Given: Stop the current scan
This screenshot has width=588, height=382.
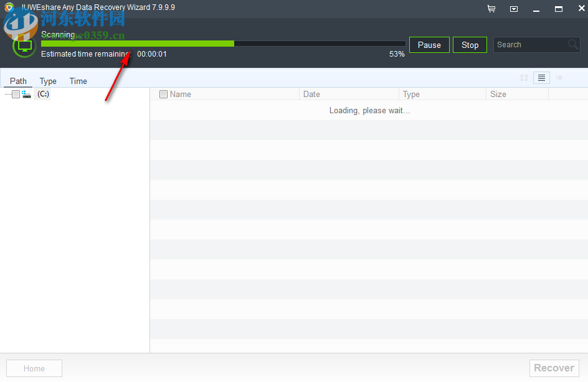Looking at the screenshot, I should pos(470,45).
